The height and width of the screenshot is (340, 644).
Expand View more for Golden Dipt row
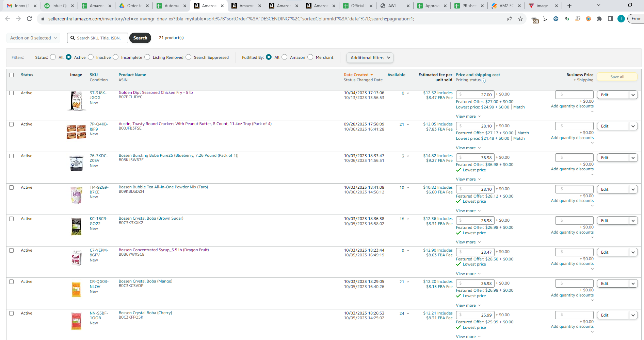[468, 116]
